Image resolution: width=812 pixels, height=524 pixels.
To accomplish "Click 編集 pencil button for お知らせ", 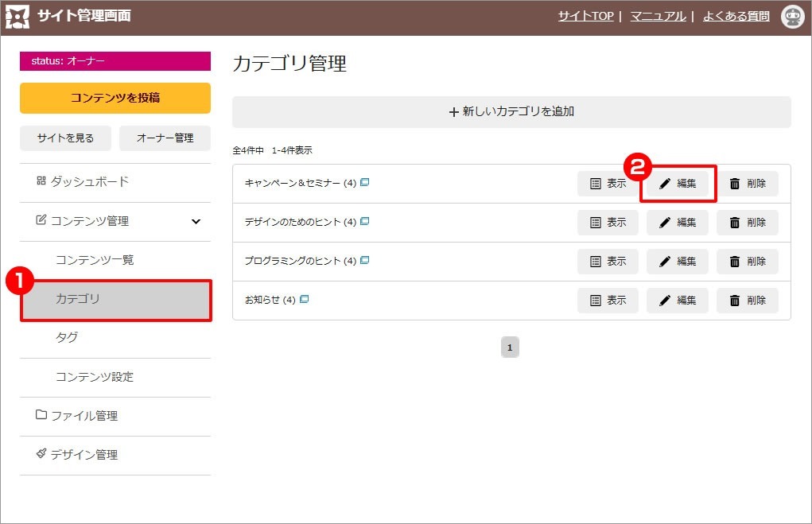I will coord(677,301).
